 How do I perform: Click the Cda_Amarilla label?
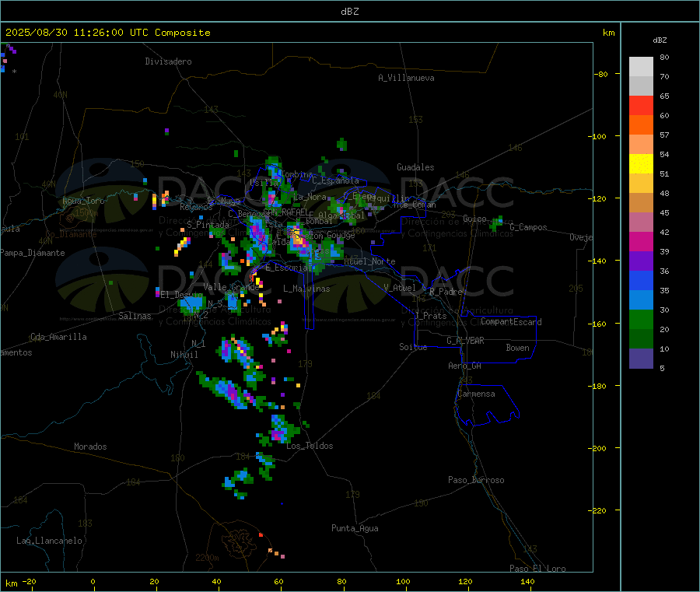coord(58,337)
